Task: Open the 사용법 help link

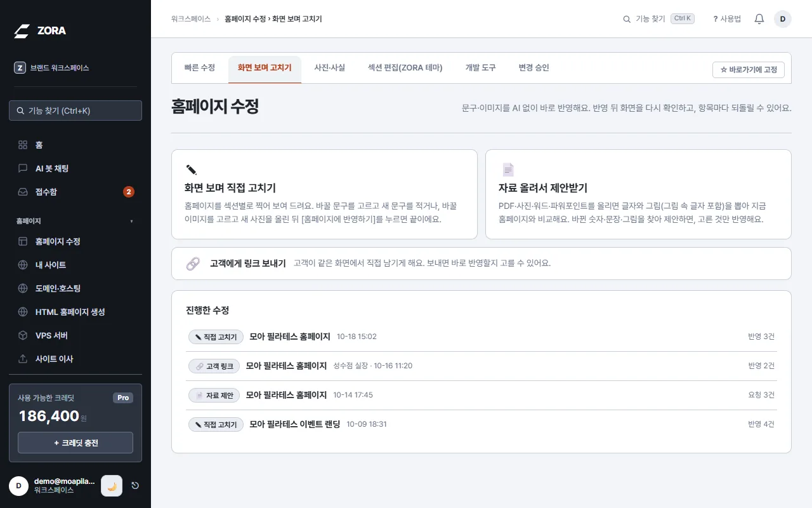Action: click(x=726, y=19)
